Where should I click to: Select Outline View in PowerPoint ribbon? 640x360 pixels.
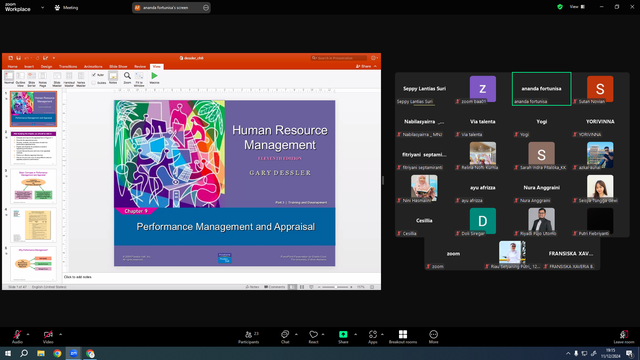(x=20, y=78)
